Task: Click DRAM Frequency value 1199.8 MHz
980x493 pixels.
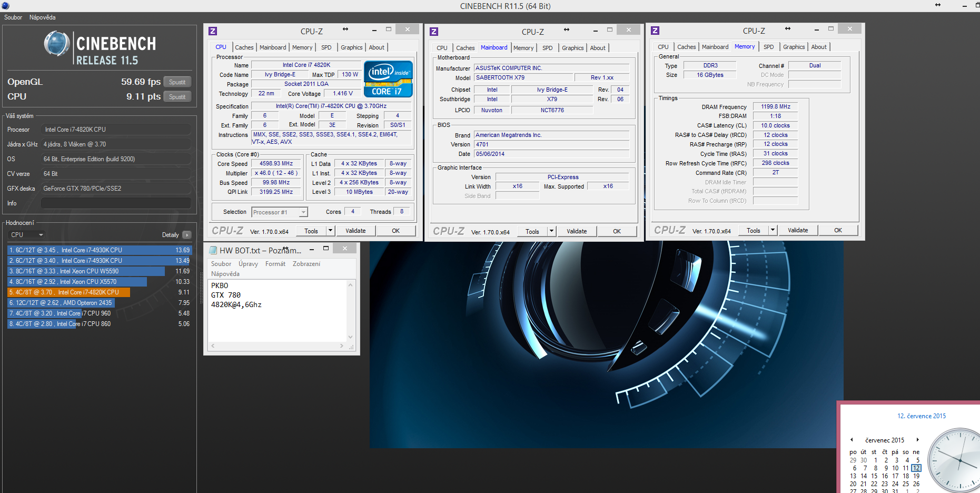Action: pyautogui.click(x=775, y=106)
